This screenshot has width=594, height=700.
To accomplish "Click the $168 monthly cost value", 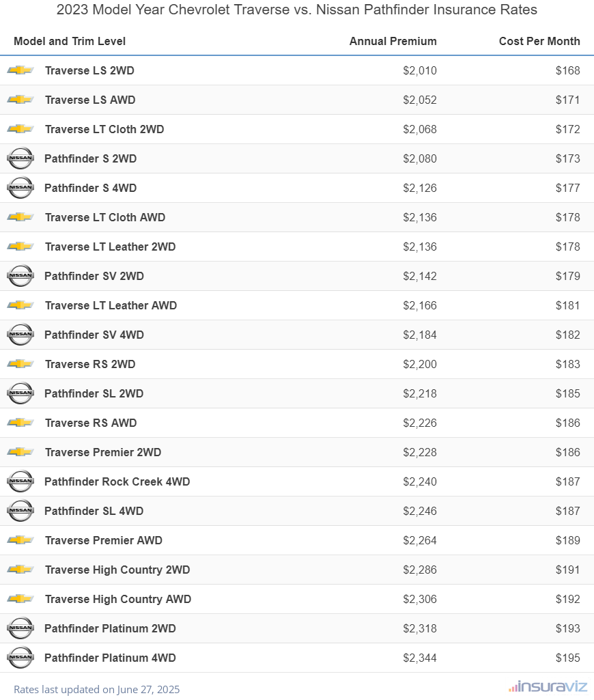I will click(x=567, y=70).
